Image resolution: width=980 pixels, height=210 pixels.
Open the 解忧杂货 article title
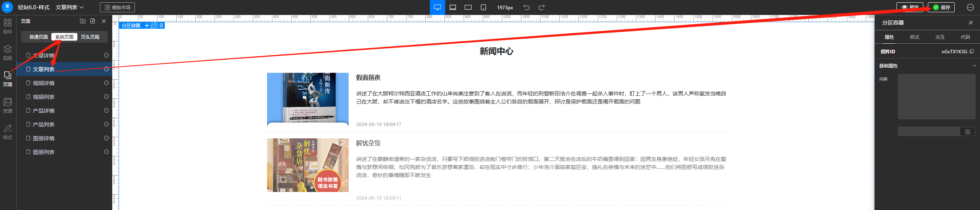click(368, 143)
